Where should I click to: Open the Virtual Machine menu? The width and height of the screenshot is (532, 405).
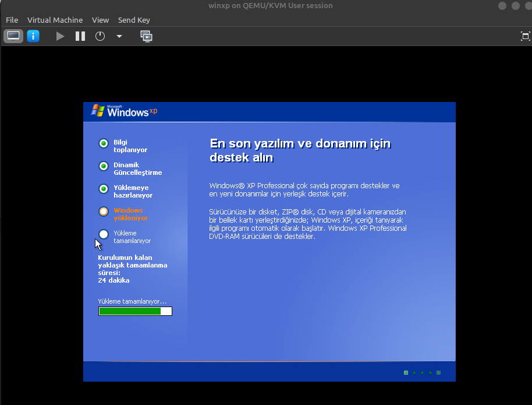55,20
